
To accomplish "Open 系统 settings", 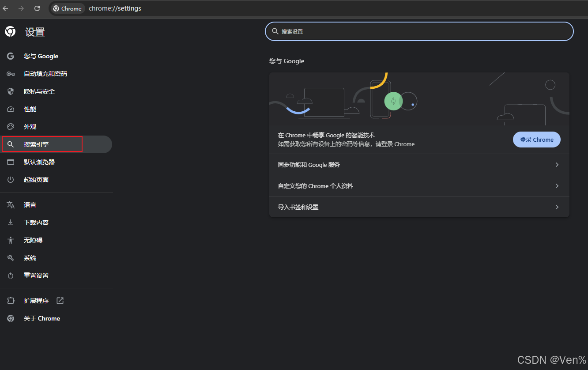I will pos(56,258).
